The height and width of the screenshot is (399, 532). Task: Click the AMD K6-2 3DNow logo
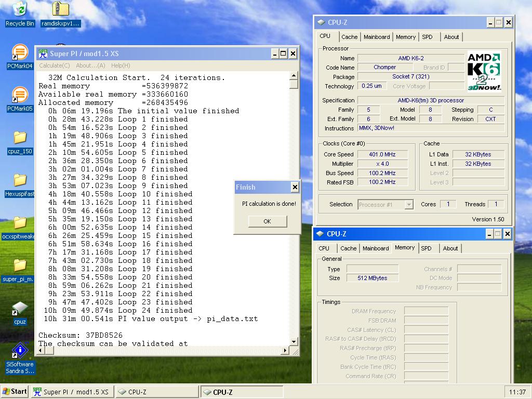[484, 72]
